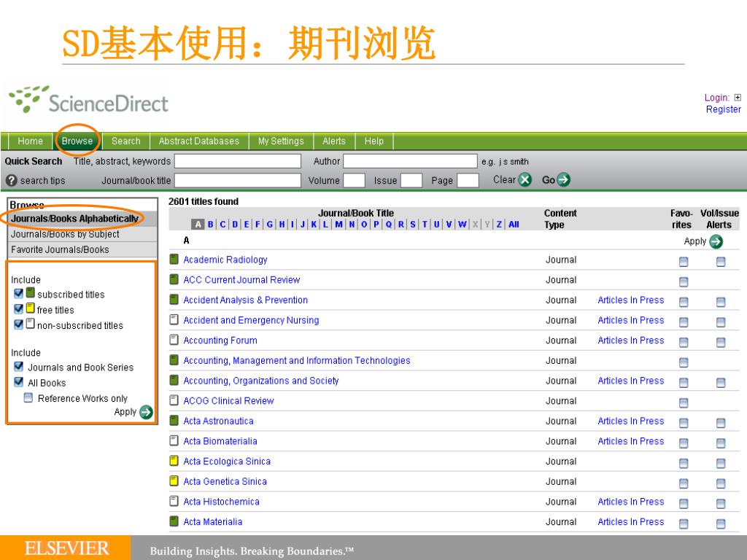
Task: Toggle Journals and Book Series checkbox
Action: click(18, 367)
